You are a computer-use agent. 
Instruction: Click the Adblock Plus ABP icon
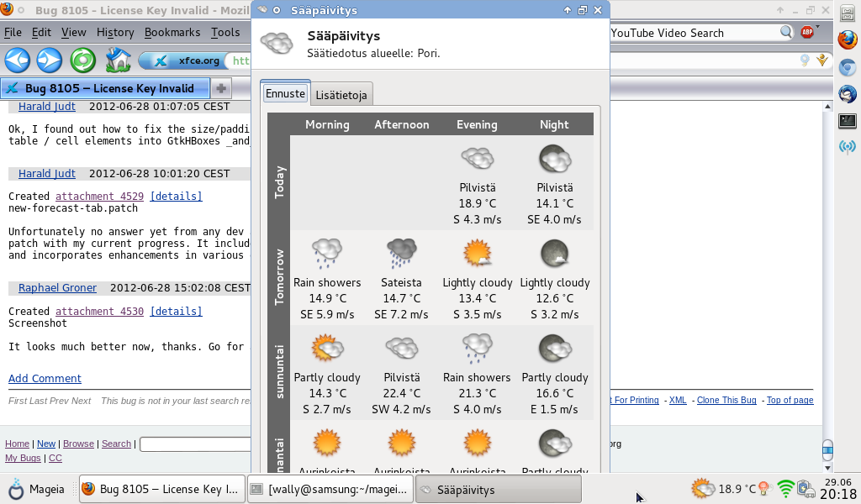(x=807, y=33)
